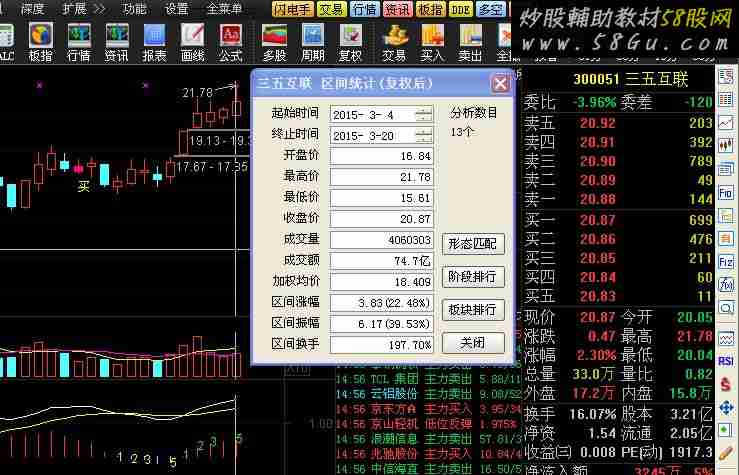Open the 全菜单 full menu
This screenshot has height=475, width=739.
[x=224, y=8]
